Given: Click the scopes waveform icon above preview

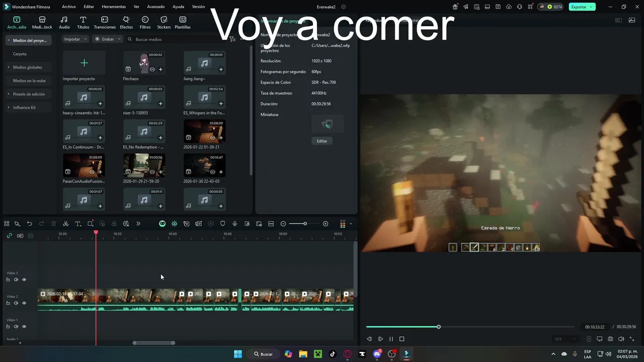Looking at the screenshot, I should click(631, 21).
